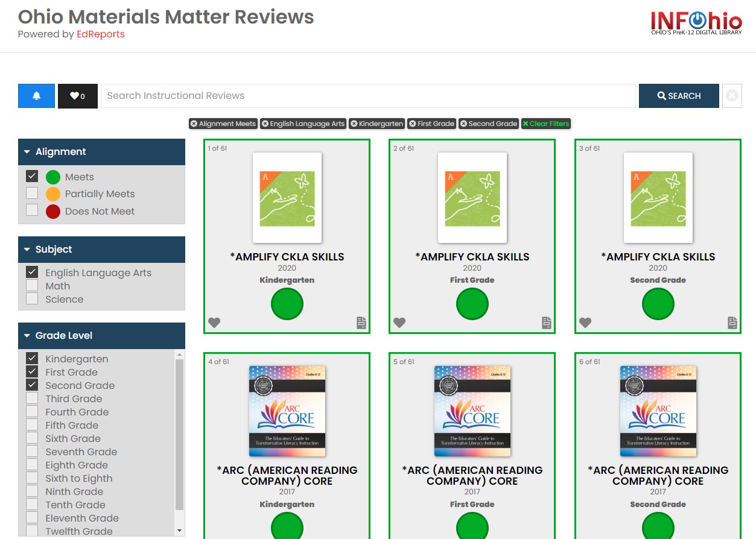This screenshot has width=756, height=539.
Task: Check the Eleventh Grade checkbox
Action: point(32,517)
